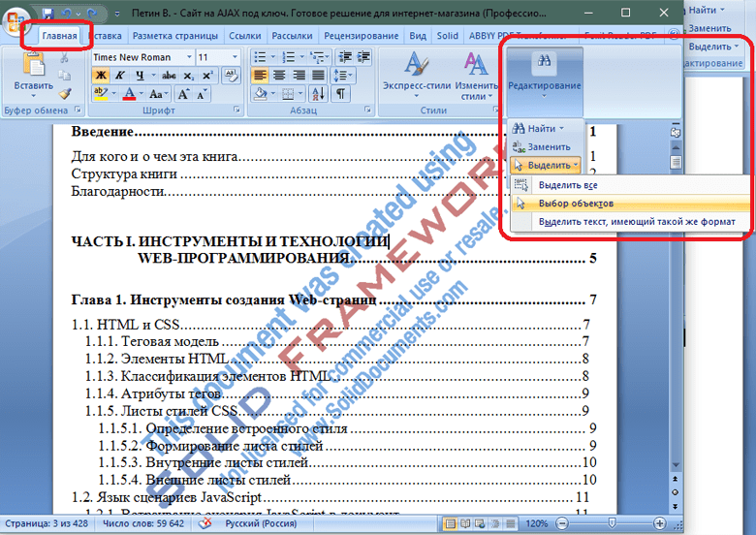
Task: Switch to the Рецензирование tab
Action: click(x=362, y=36)
